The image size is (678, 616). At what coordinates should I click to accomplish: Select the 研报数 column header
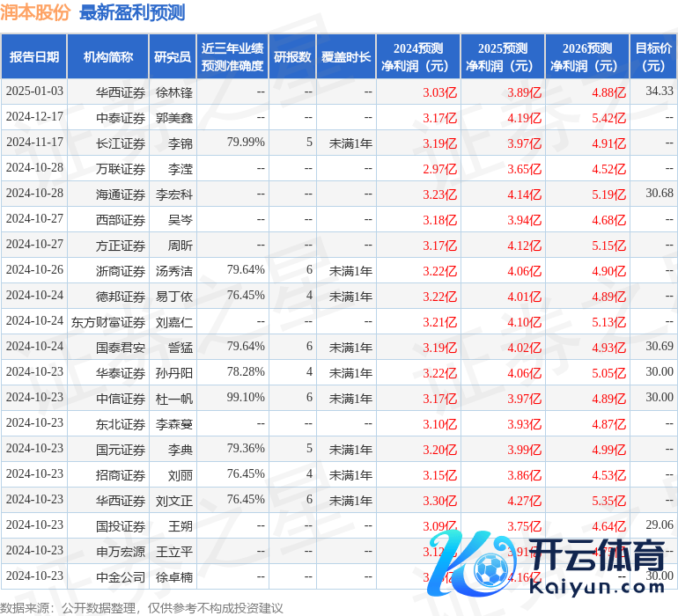pyautogui.click(x=292, y=57)
